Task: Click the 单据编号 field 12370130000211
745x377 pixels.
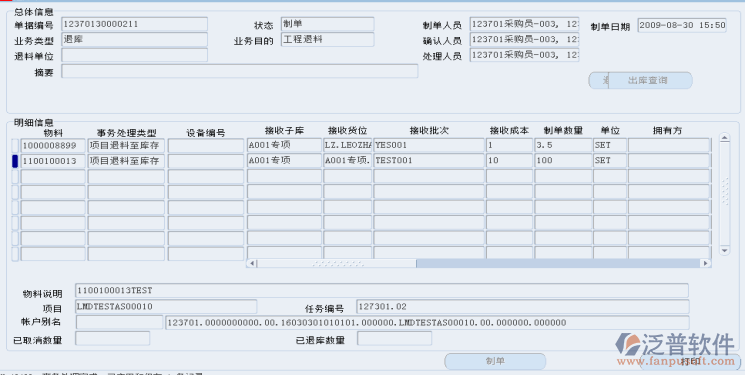Action: pos(134,24)
